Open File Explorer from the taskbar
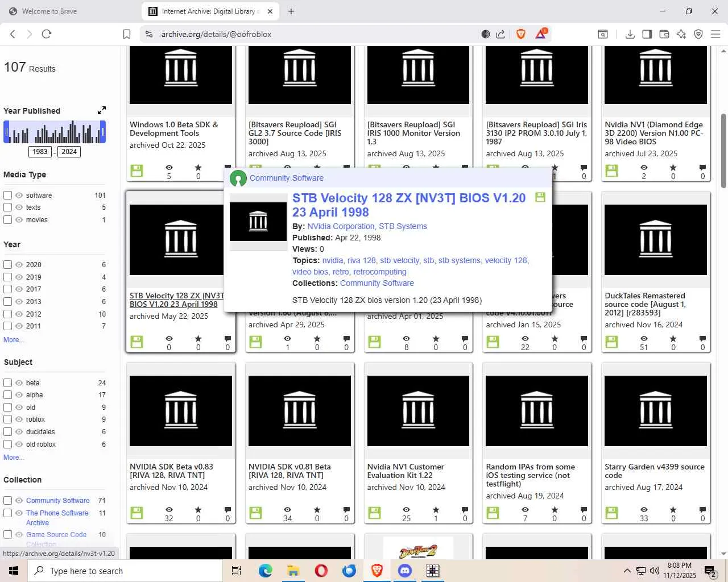This screenshot has width=728, height=582. click(x=293, y=571)
